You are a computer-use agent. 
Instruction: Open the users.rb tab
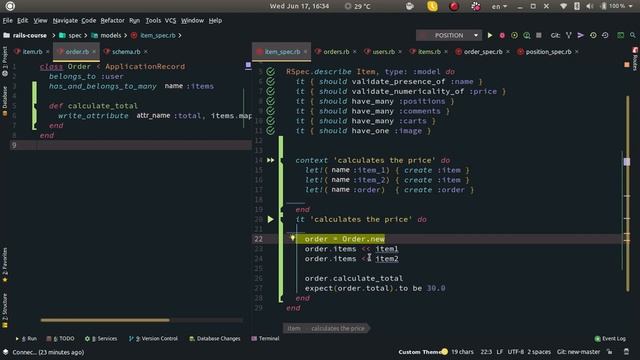pyautogui.click(x=383, y=52)
